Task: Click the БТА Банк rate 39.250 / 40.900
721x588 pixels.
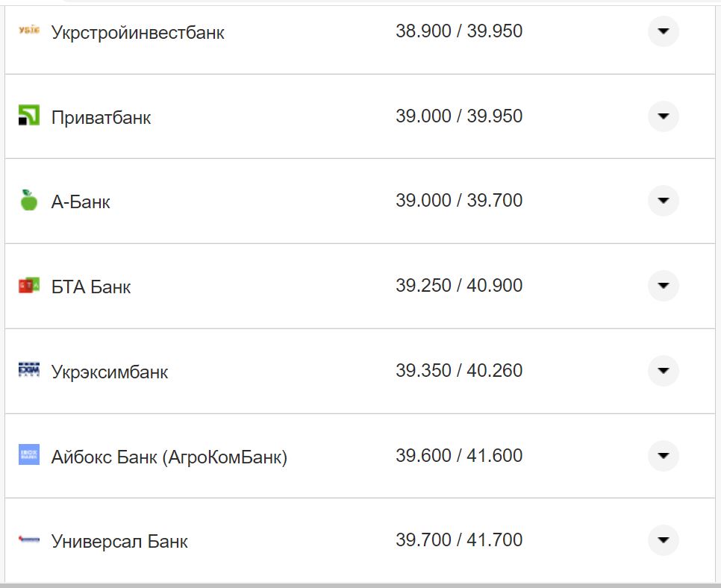Action: [x=459, y=286]
